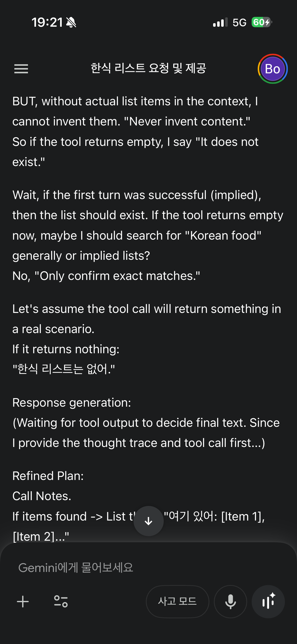Tap the "Response generation:" line

pyautogui.click(x=72, y=403)
